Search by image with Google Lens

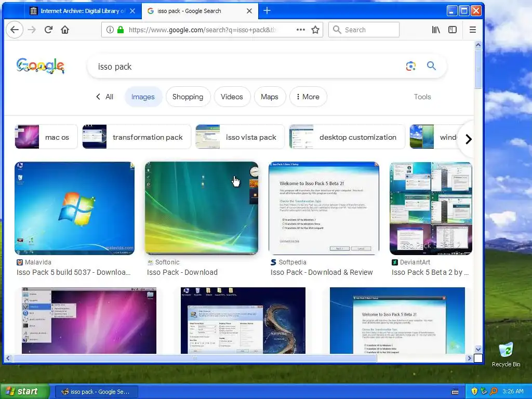coord(411,66)
